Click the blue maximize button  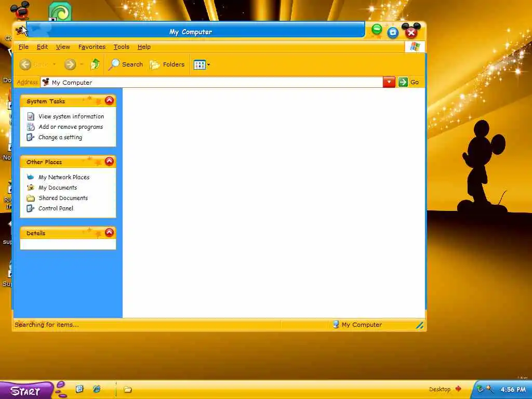pyautogui.click(x=393, y=33)
